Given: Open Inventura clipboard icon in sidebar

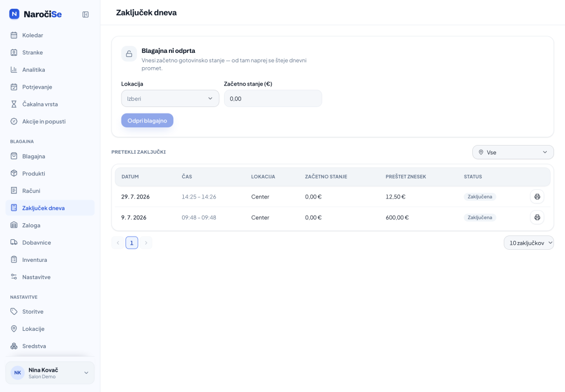Looking at the screenshot, I should tap(14, 260).
